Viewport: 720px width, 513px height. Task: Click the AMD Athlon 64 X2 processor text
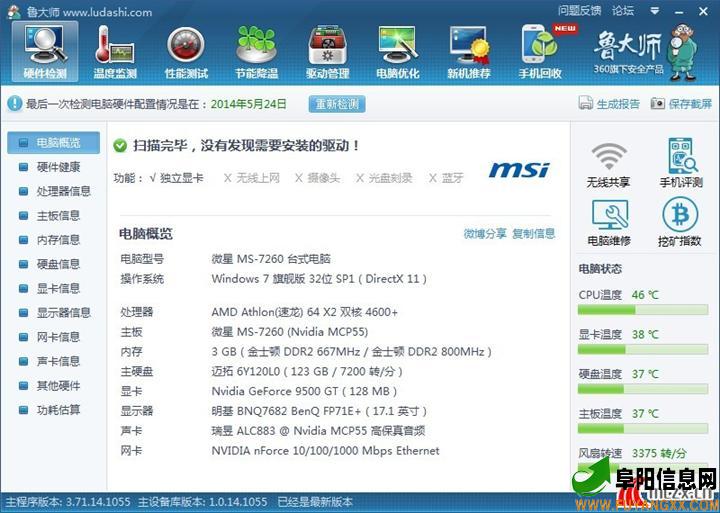(x=304, y=312)
